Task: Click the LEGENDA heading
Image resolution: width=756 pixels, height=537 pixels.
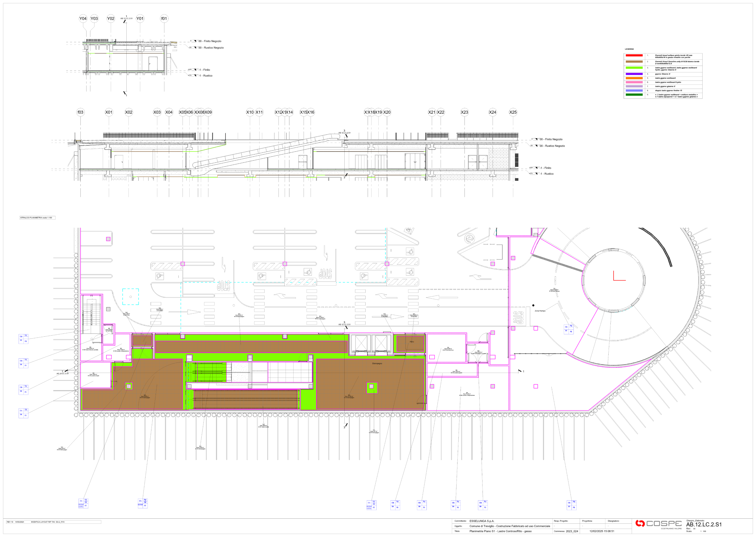Action: (x=629, y=49)
